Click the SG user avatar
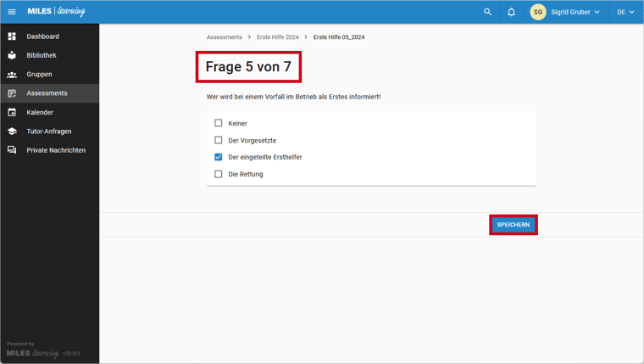The height and width of the screenshot is (364, 644). click(538, 12)
